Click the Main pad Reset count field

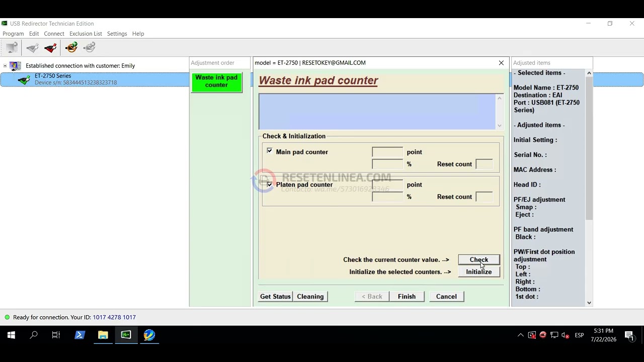point(484,164)
